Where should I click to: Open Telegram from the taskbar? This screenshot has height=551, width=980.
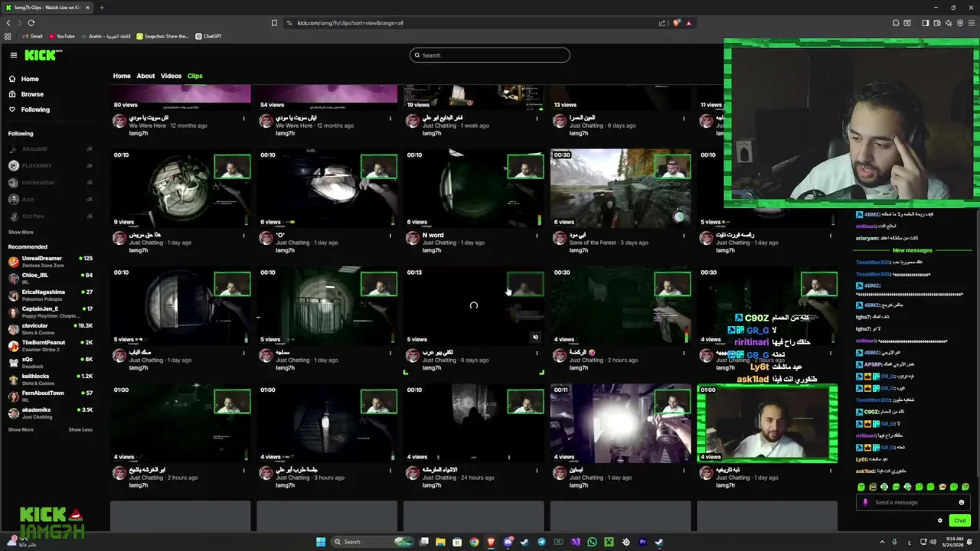pyautogui.click(x=541, y=542)
